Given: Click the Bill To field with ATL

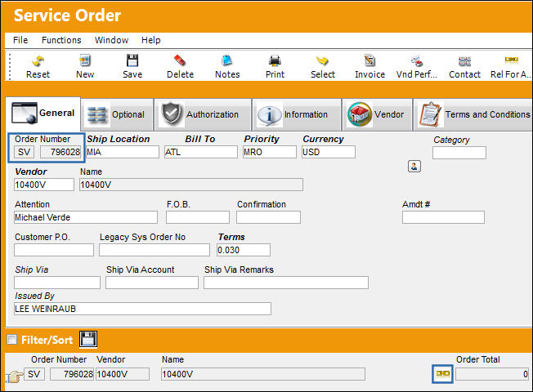Looking at the screenshot, I should pos(200,152).
